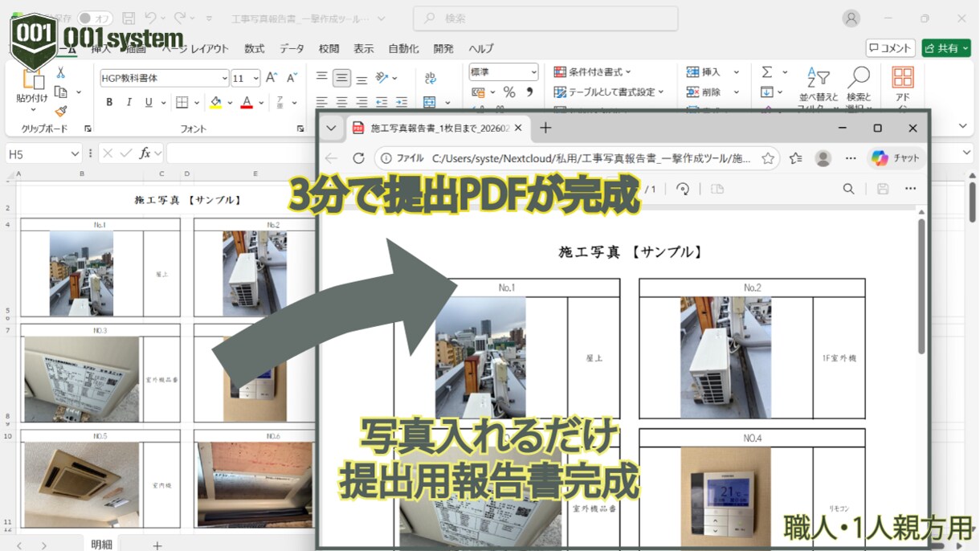Cut selection with the scissors icon
This screenshot has width=980, height=551.
pyautogui.click(x=60, y=72)
